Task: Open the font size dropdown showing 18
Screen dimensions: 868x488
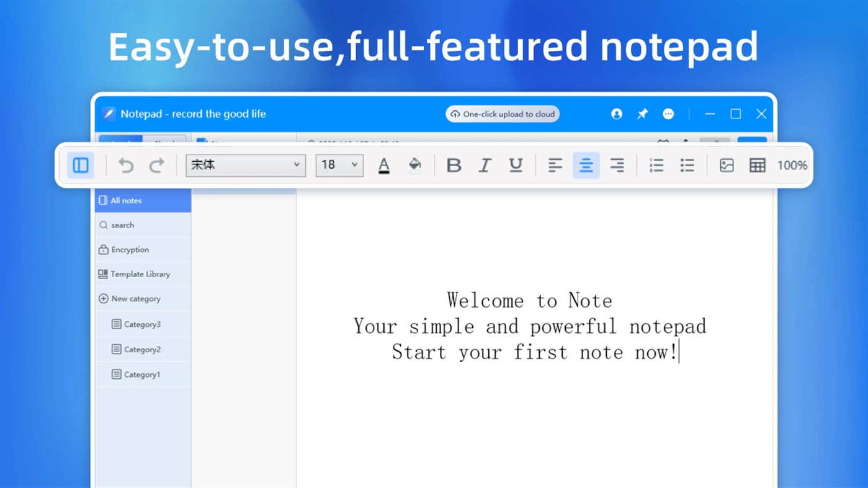Action: pos(339,165)
